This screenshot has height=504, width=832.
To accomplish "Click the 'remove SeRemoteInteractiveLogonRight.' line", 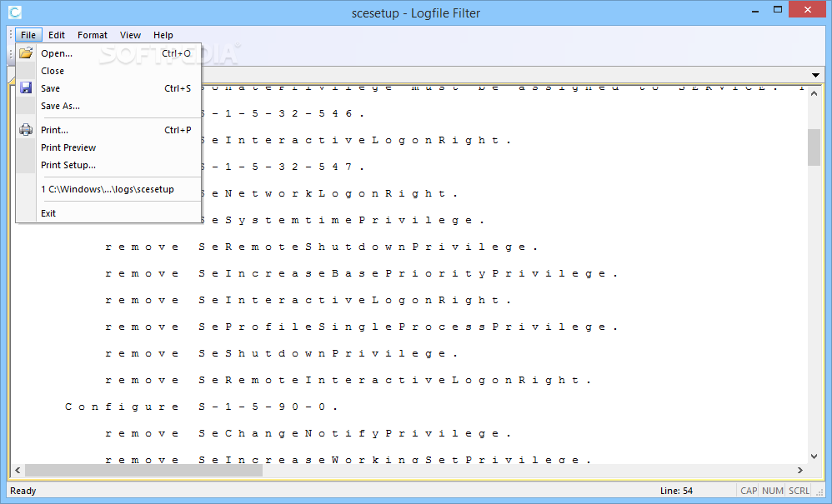I will [x=348, y=380].
